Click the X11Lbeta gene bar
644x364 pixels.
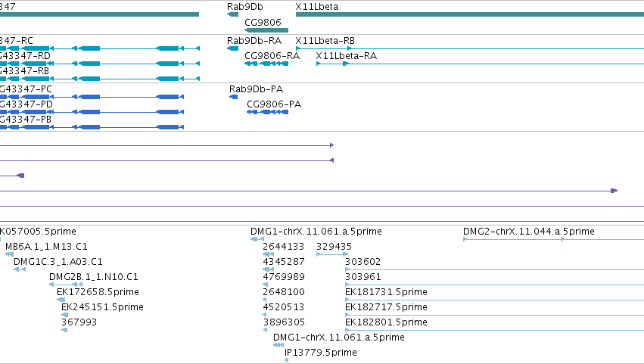pyautogui.click(x=470, y=14)
